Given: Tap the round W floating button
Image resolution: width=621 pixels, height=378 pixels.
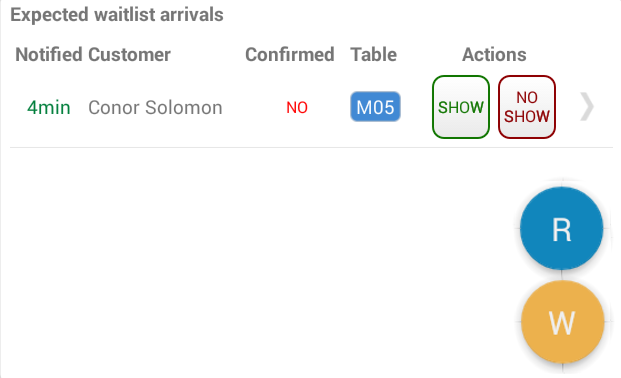Looking at the screenshot, I should (x=562, y=322).
